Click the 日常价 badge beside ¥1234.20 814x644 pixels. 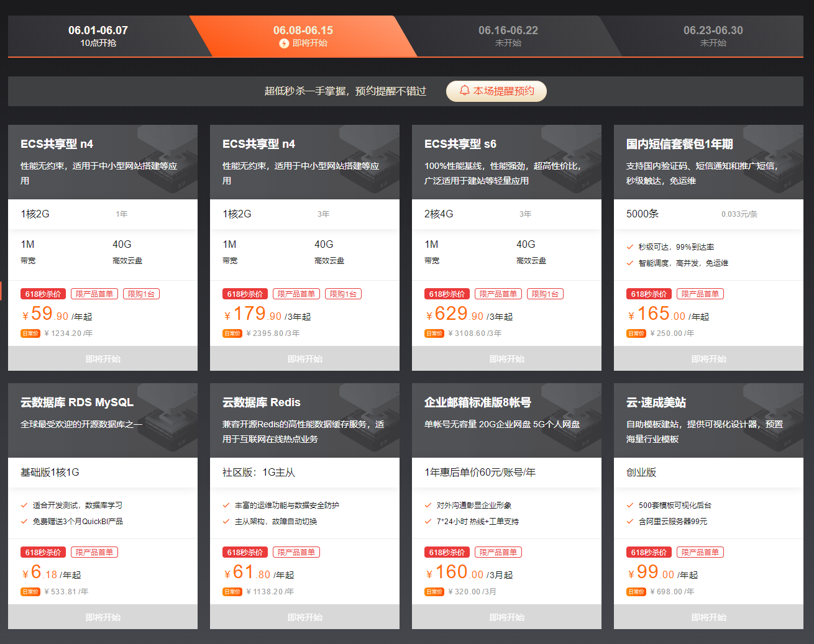pos(30,333)
